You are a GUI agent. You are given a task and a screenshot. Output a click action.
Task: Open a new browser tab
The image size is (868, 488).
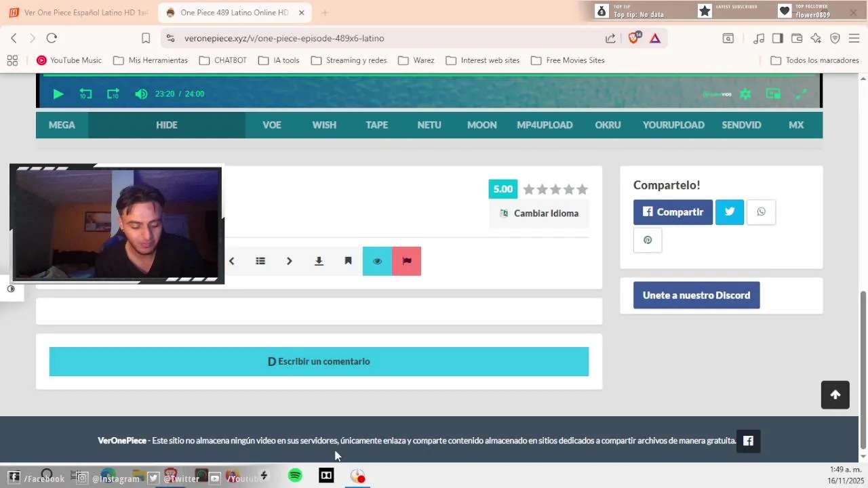click(325, 12)
